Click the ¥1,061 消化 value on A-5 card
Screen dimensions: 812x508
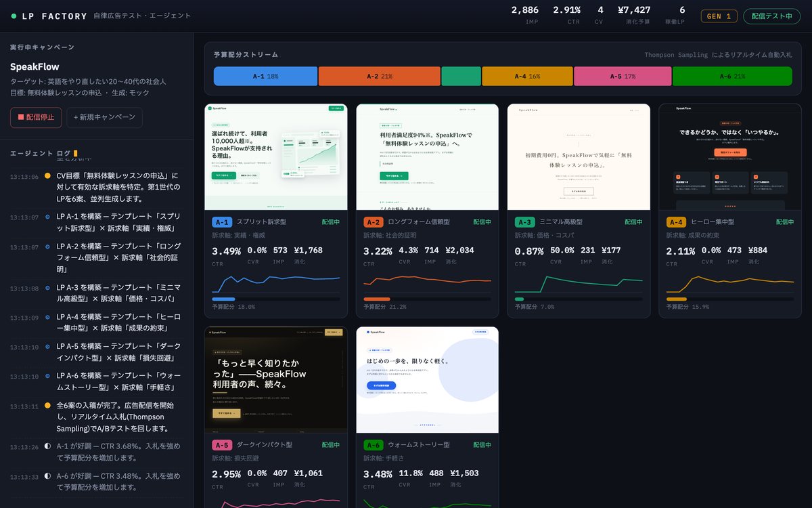[309, 473]
